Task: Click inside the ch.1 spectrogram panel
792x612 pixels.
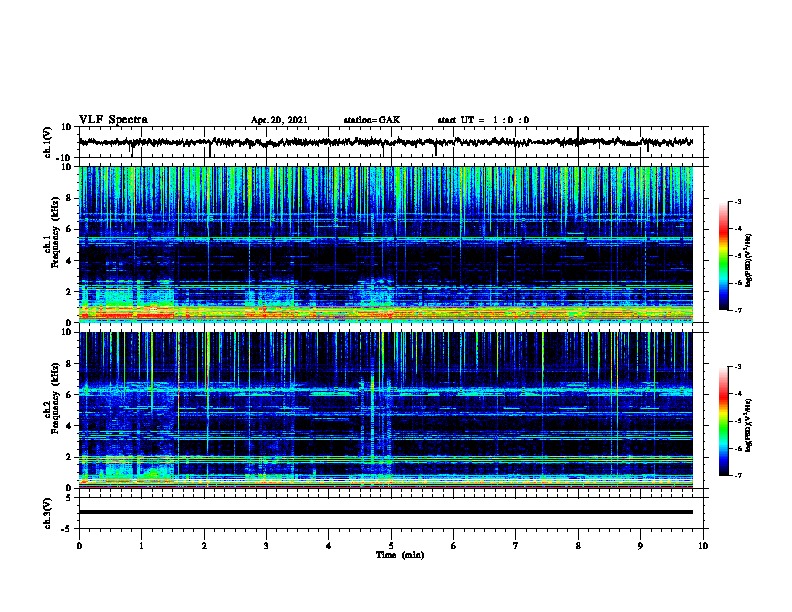Action: pos(386,244)
